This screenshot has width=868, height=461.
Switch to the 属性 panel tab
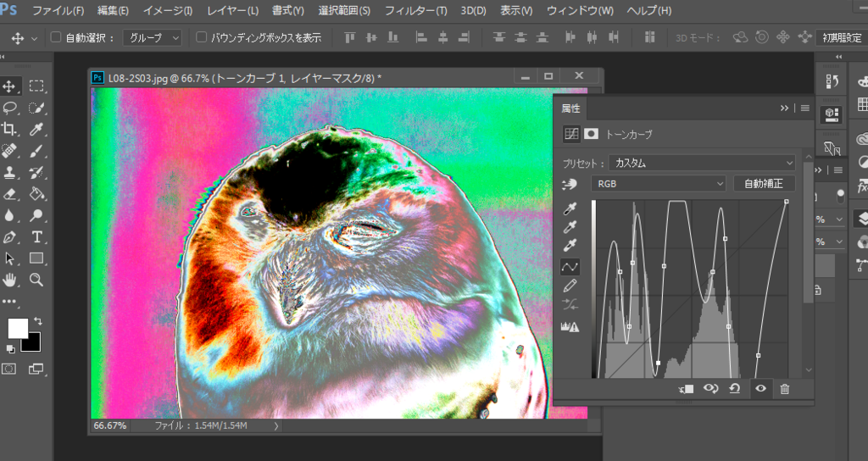570,108
